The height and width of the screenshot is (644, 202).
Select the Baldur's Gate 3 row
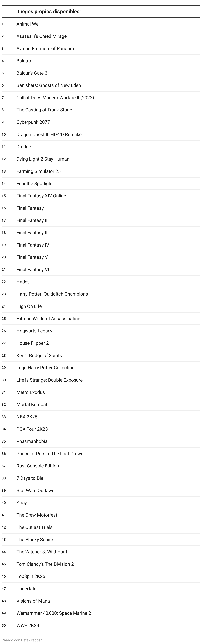pyautogui.click(x=101, y=73)
